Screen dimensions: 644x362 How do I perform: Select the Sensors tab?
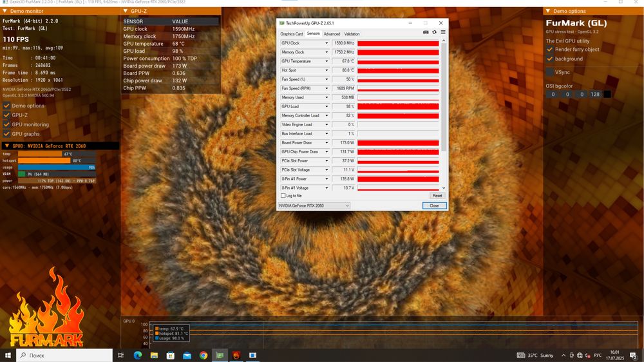point(314,33)
